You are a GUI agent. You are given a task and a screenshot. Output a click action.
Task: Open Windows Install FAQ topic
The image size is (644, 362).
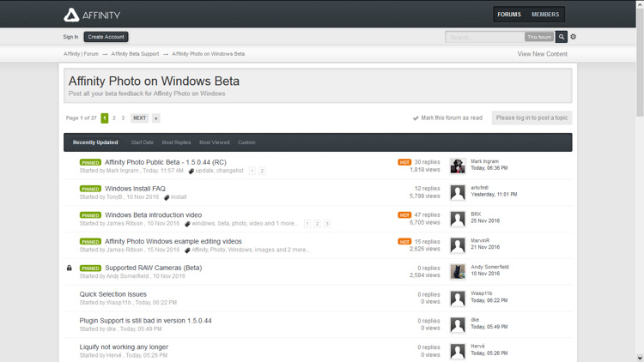pyautogui.click(x=135, y=189)
